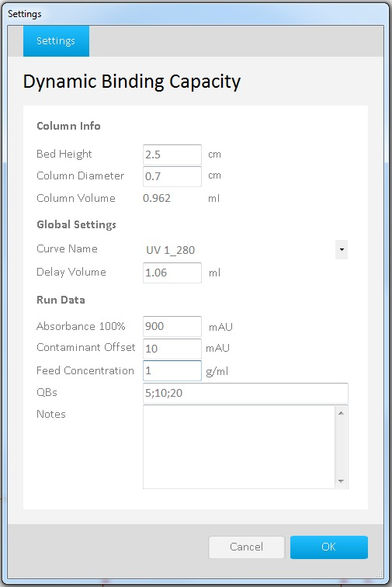Screen dimensions: 392x587
Task: Select the UV 1_280 curve name combo box
Action: click(x=245, y=250)
